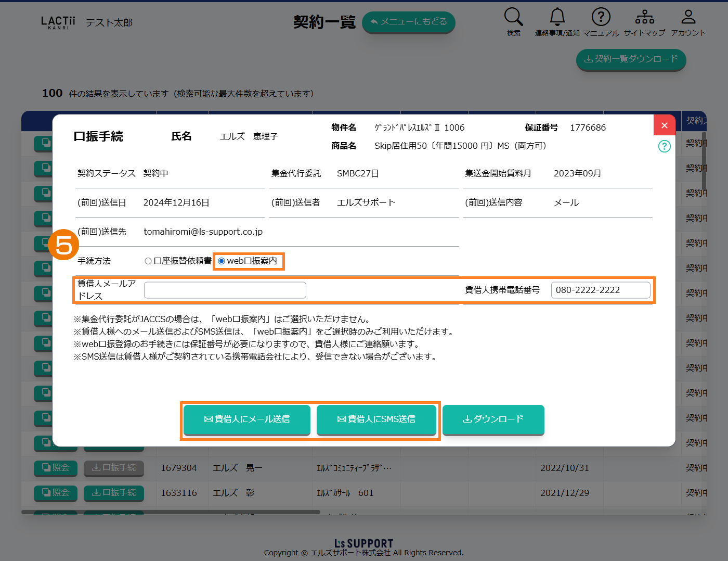Click the 賃借人メールアドレス input field
This screenshot has width=728, height=561.
pos(225,290)
